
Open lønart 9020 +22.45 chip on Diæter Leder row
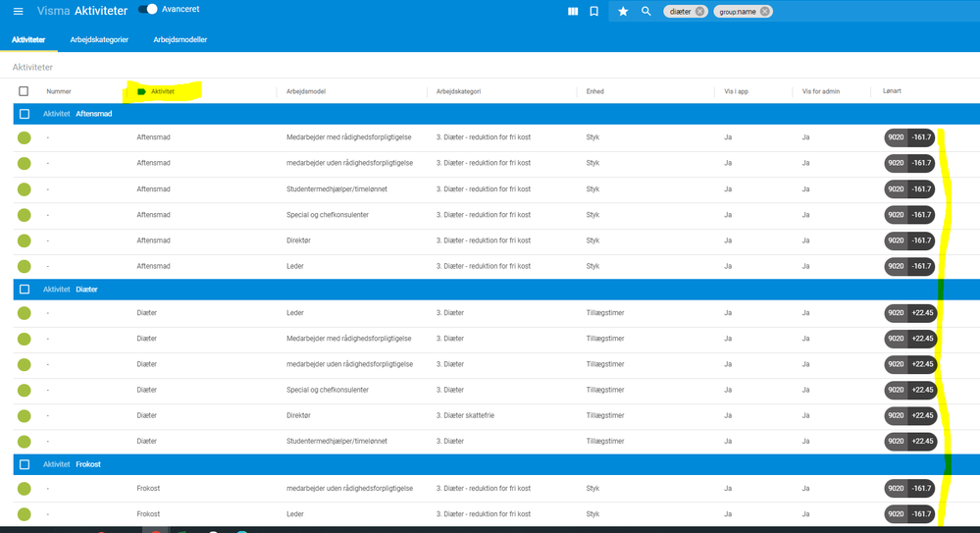click(910, 313)
